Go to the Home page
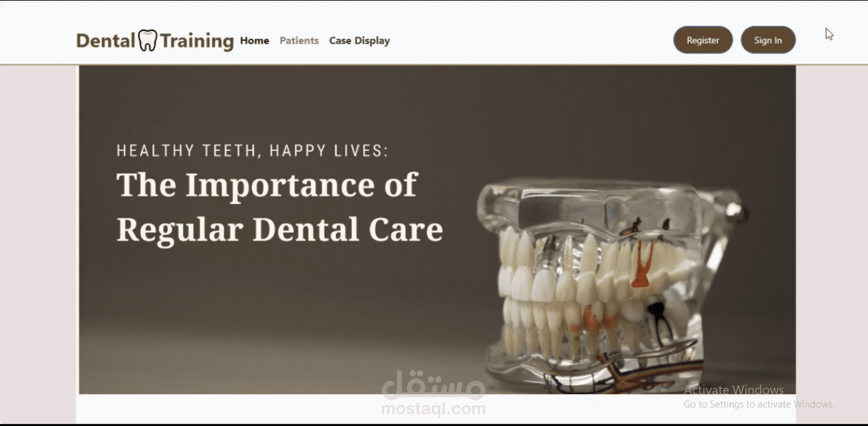Viewport: 868px width, 426px height. coord(254,41)
